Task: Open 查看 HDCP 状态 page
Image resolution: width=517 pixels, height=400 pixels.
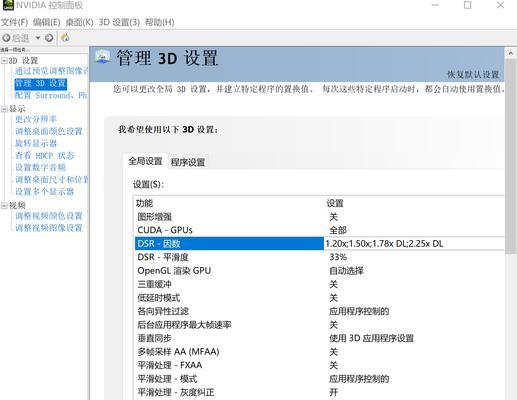Action: pos(45,155)
